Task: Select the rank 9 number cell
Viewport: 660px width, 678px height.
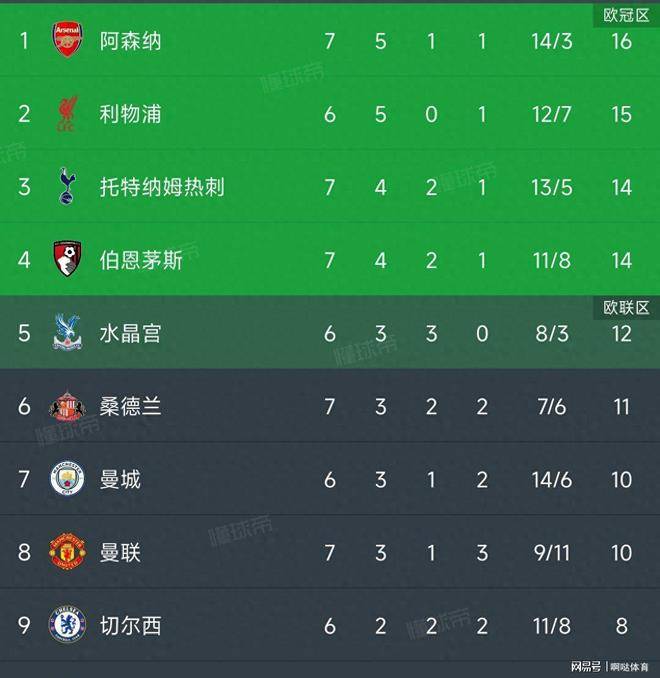Action: click(x=25, y=626)
